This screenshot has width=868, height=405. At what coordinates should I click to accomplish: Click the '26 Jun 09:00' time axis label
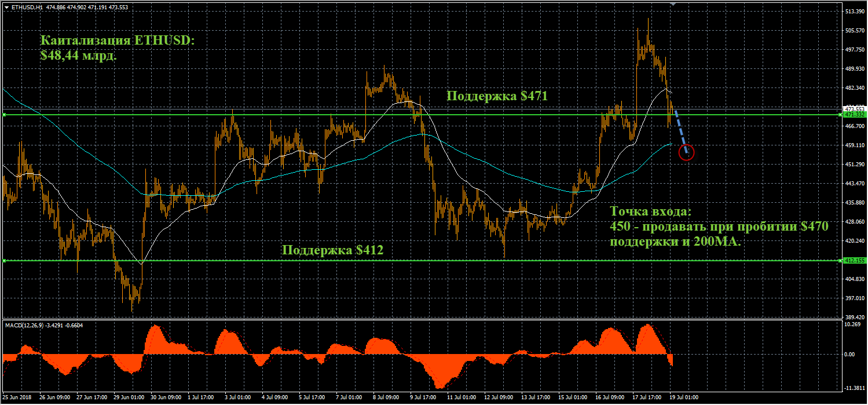tap(54, 398)
